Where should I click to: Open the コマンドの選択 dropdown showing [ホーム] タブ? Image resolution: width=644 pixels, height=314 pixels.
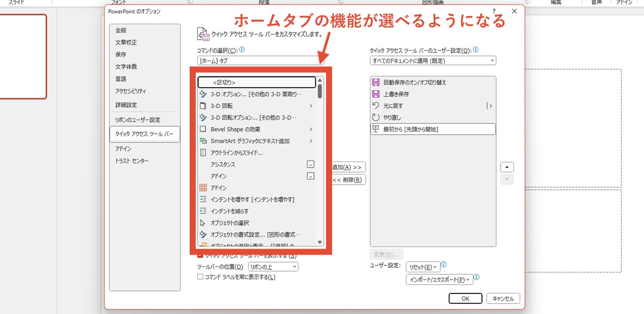pos(260,60)
